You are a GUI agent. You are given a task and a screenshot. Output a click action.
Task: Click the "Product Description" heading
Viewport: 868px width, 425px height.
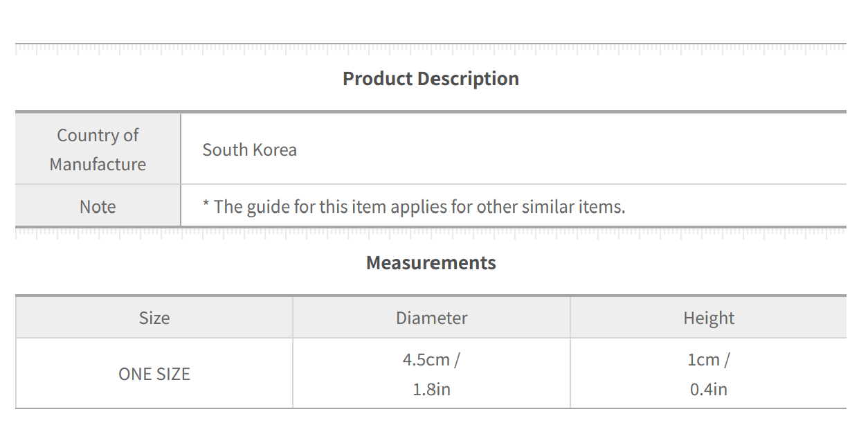(x=431, y=79)
